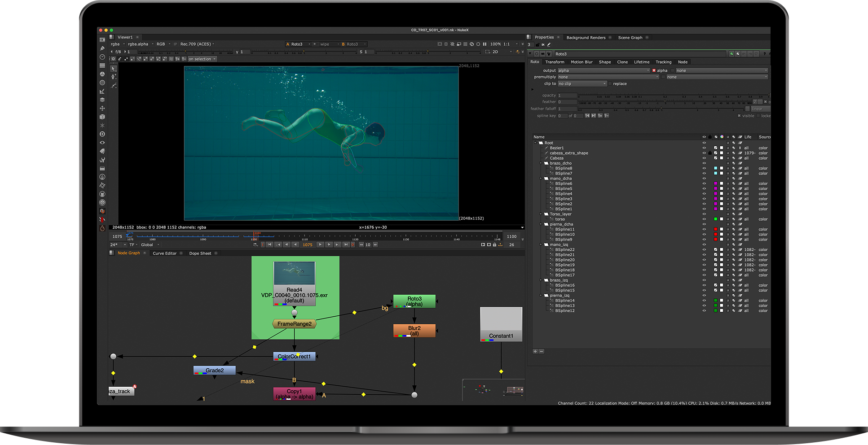Hide the Bezier1 shape using its eye

click(704, 148)
